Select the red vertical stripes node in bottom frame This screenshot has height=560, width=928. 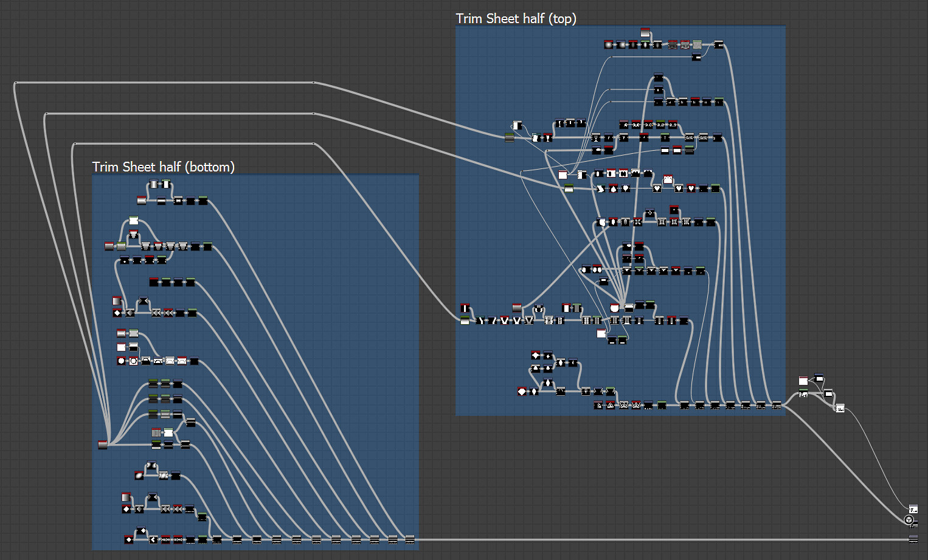pyautogui.click(x=156, y=432)
